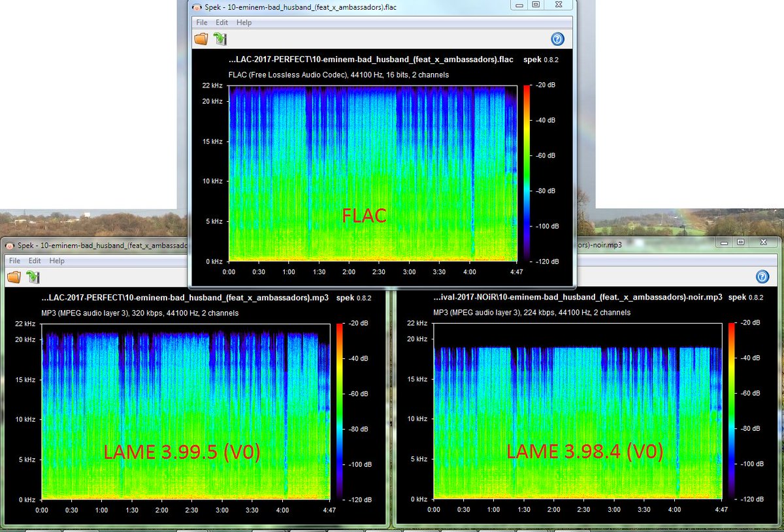Open the Edit menu of the FLAC window

tap(222, 22)
